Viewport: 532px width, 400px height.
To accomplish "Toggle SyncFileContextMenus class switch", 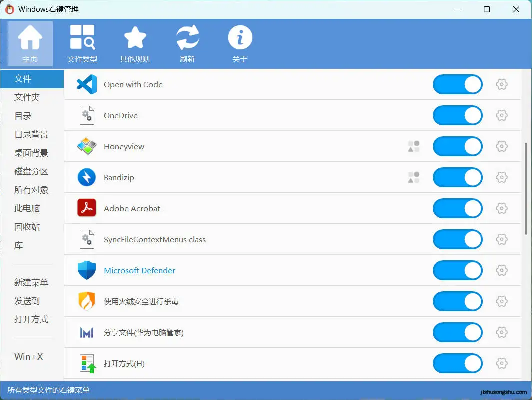I will pyautogui.click(x=458, y=239).
